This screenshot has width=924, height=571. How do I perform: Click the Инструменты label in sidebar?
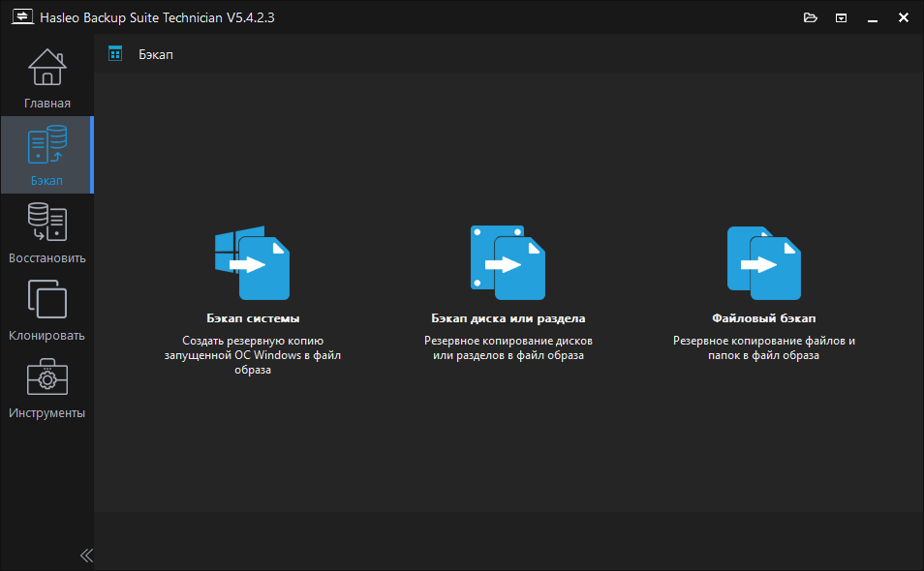pos(47,413)
